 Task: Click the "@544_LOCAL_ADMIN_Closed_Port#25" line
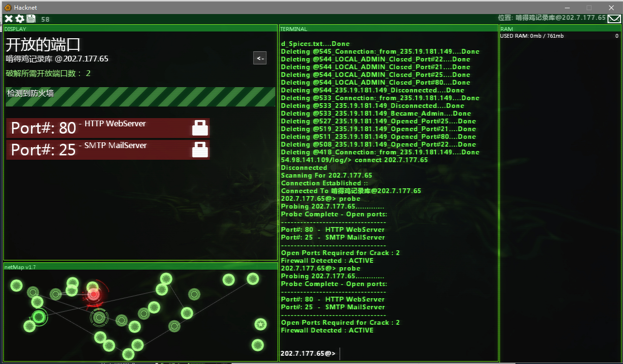click(x=375, y=75)
